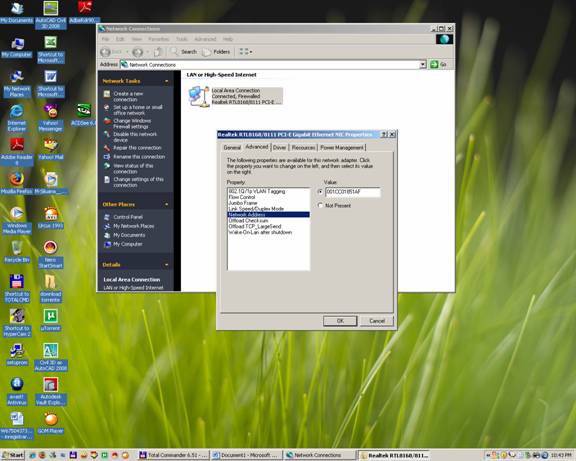Click OK in the NIC Properties dialog
Viewport: 576px width, 461px height.
click(340, 321)
